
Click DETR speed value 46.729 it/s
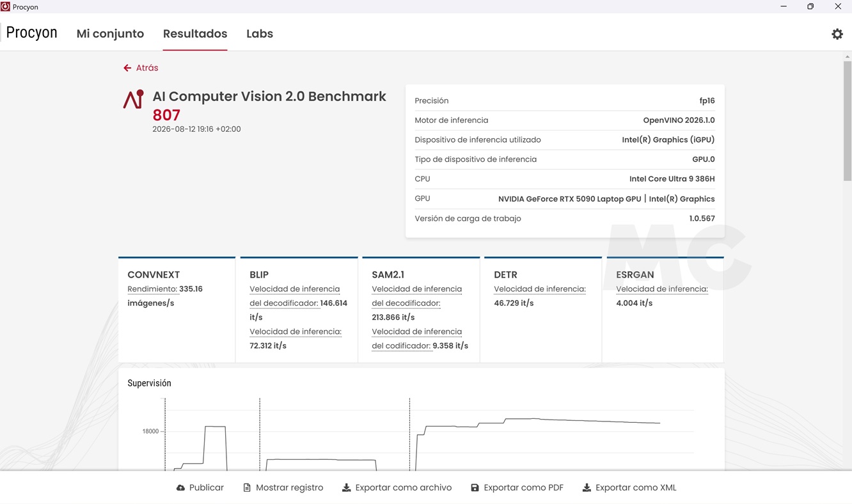[514, 303]
